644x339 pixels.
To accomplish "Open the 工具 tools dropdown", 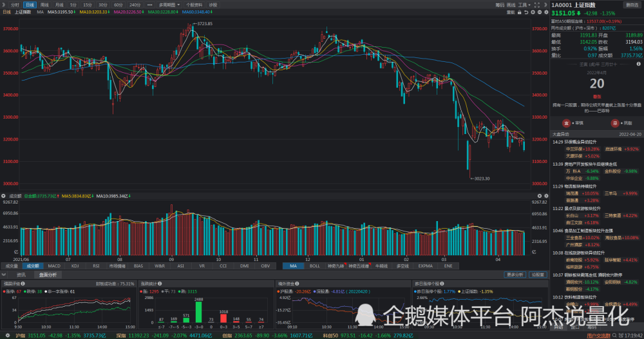I will coord(524,5).
